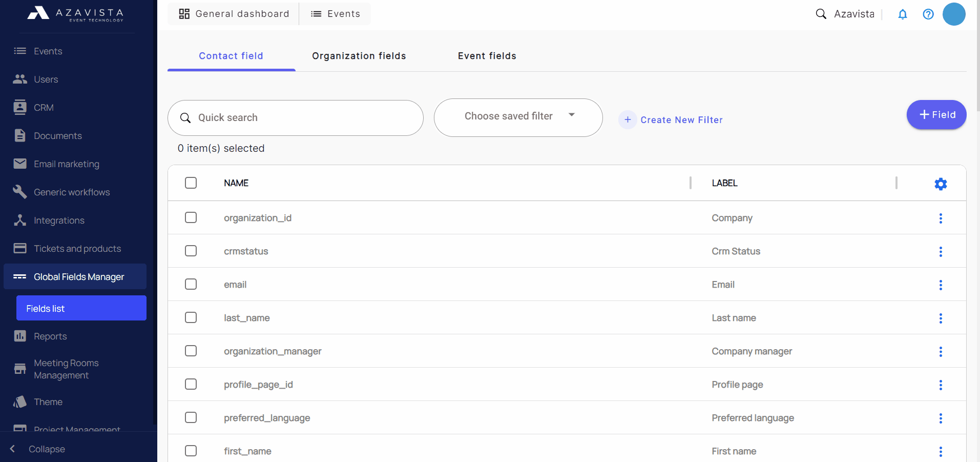Viewport: 980px width, 462px height.
Task: Collapse the sidebar with the chevron icon
Action: (x=13, y=449)
